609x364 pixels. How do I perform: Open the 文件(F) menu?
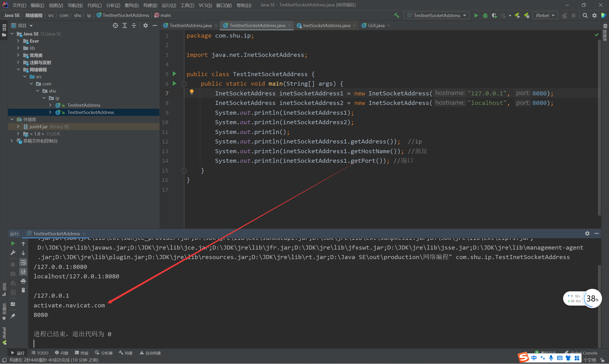coord(19,5)
